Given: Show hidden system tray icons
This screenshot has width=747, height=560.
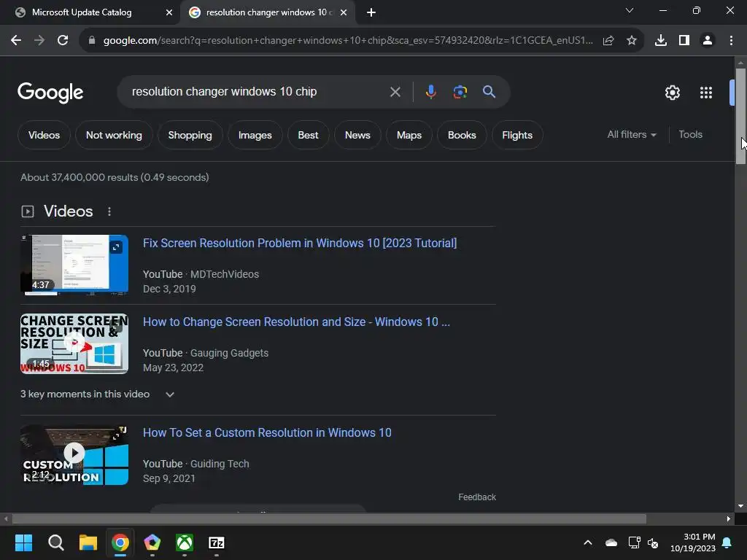Looking at the screenshot, I should point(588,542).
